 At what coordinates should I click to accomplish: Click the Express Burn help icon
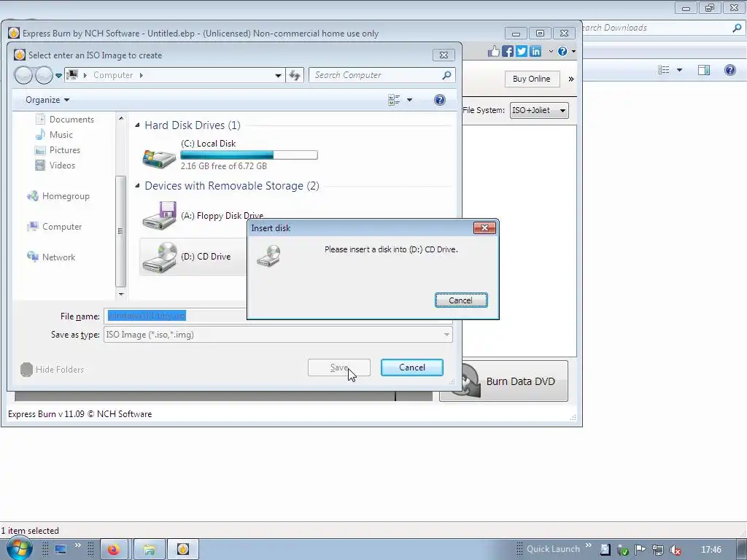click(562, 51)
